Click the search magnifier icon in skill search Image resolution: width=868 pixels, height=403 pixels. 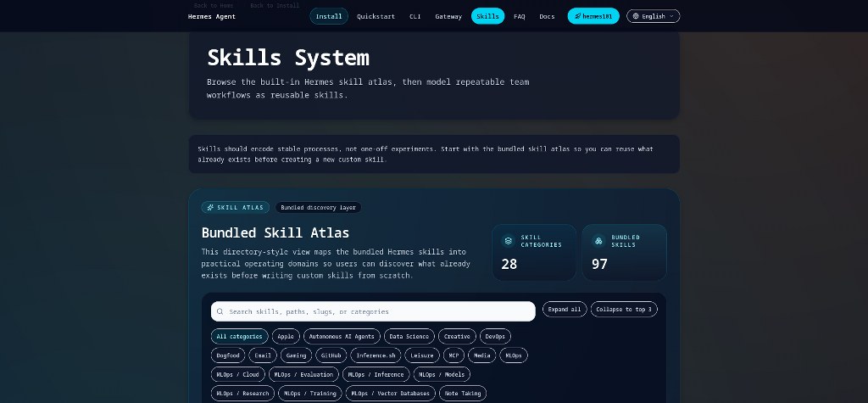220,311
